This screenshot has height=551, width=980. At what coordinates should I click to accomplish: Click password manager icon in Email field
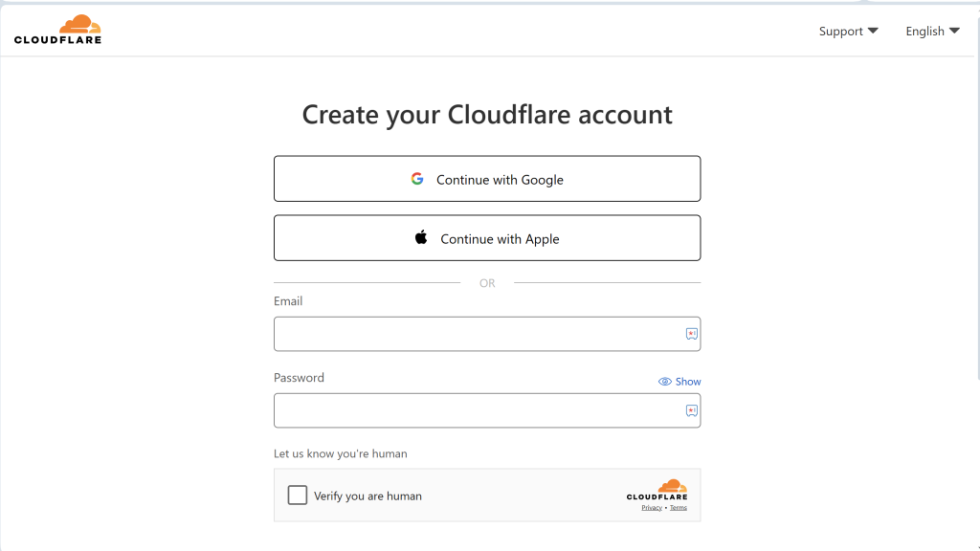691,334
